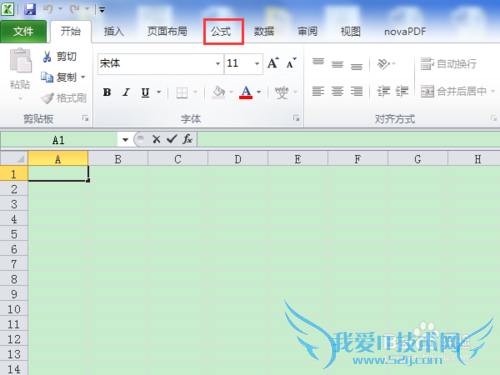Click the Save icon in quick access toolbar

(30, 9)
